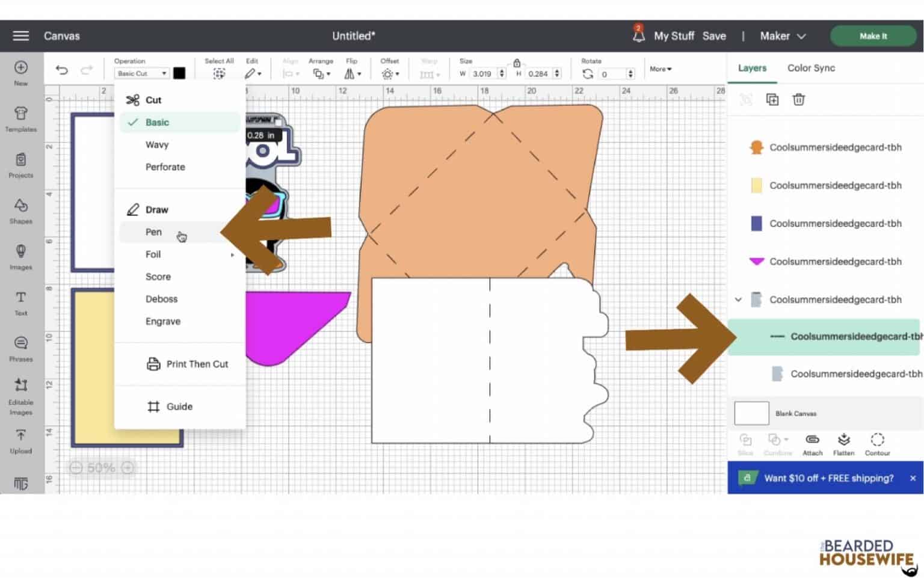Open notifications bell icon
The image size is (924, 587).
pos(638,35)
